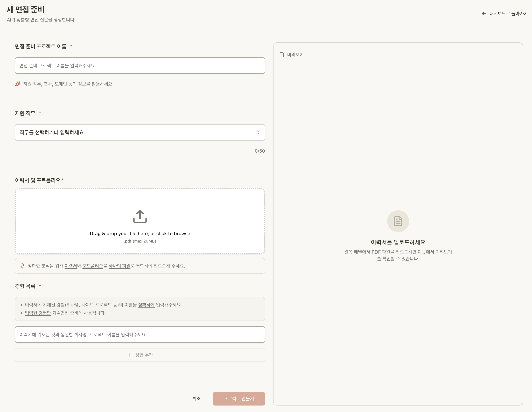Click the 미리보기 panel header label
The image size is (532, 412).
[x=295, y=55]
